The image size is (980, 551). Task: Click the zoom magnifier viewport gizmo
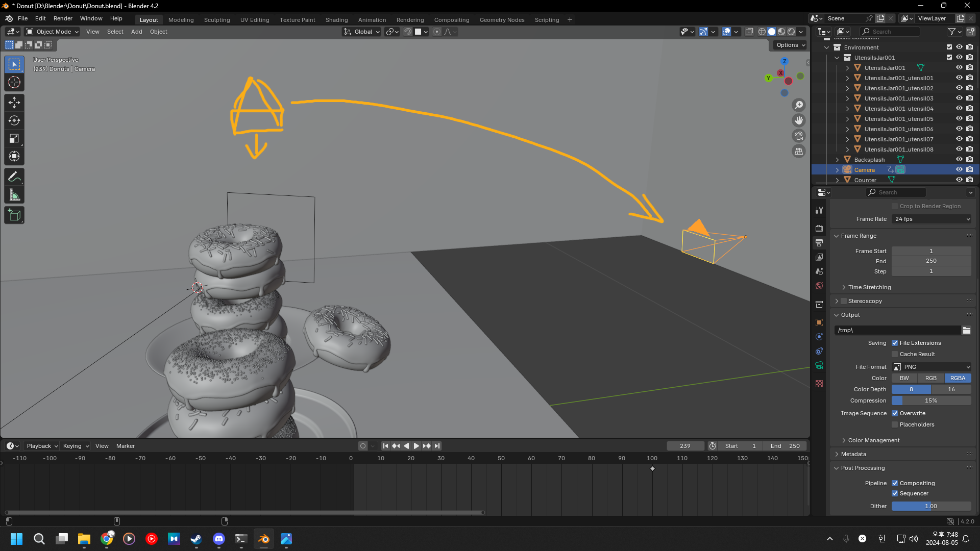pyautogui.click(x=799, y=105)
